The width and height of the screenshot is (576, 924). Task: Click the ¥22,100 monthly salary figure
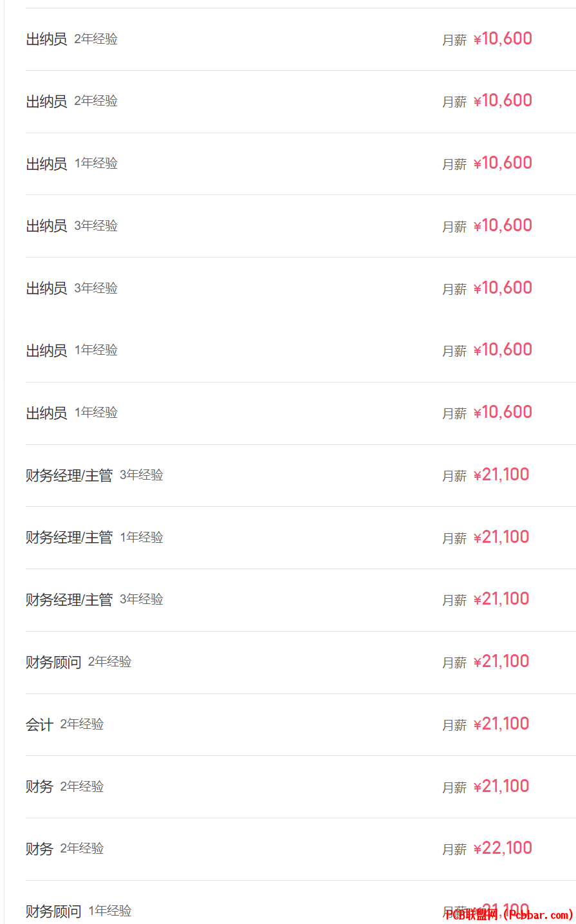click(503, 848)
